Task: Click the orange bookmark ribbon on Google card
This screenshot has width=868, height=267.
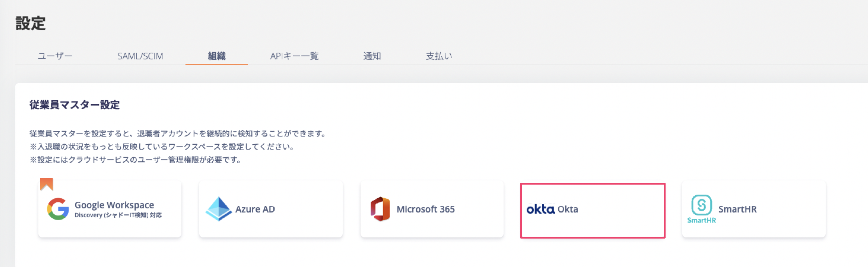Action: point(46,184)
